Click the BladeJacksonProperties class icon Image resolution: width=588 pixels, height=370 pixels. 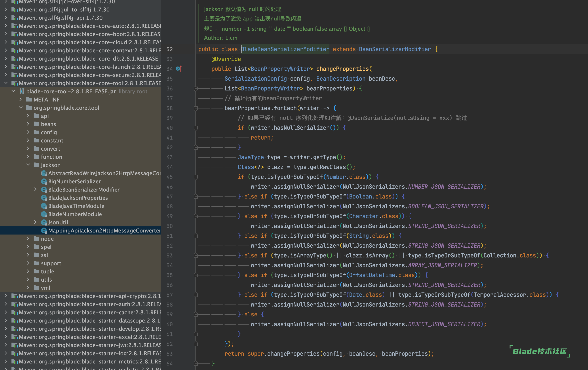[x=44, y=198]
